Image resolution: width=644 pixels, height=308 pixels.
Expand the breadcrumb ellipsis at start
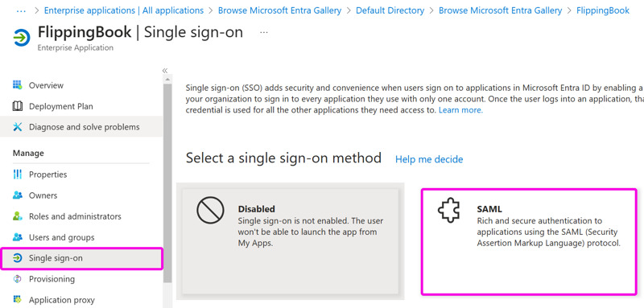21,10
